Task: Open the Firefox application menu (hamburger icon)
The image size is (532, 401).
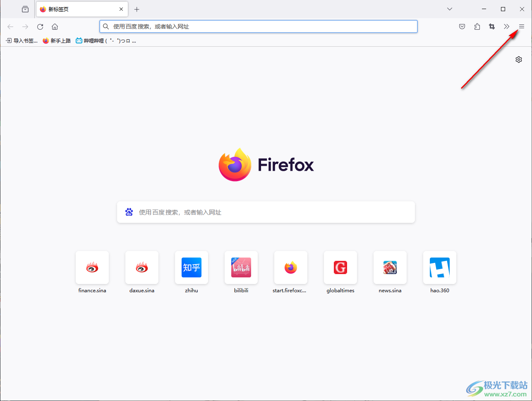Action: coord(522,26)
